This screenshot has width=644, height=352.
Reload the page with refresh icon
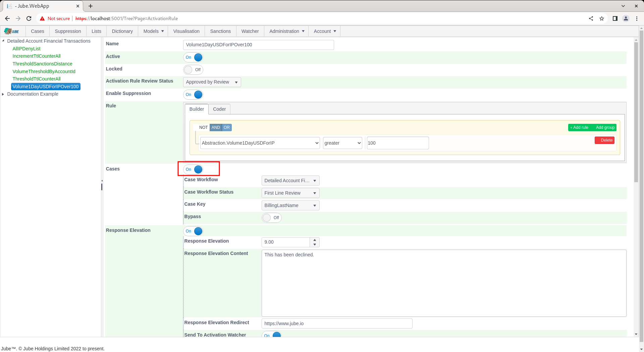(x=29, y=18)
